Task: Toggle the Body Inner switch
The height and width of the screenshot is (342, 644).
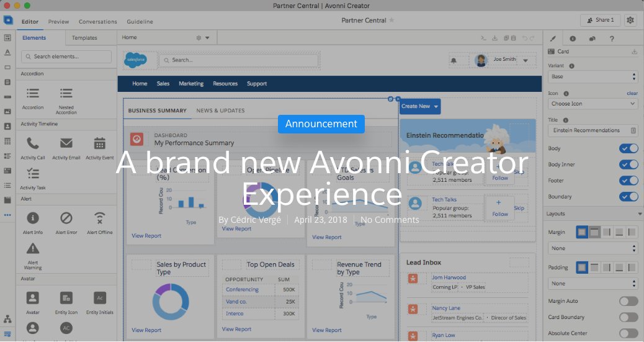Action: pos(628,164)
